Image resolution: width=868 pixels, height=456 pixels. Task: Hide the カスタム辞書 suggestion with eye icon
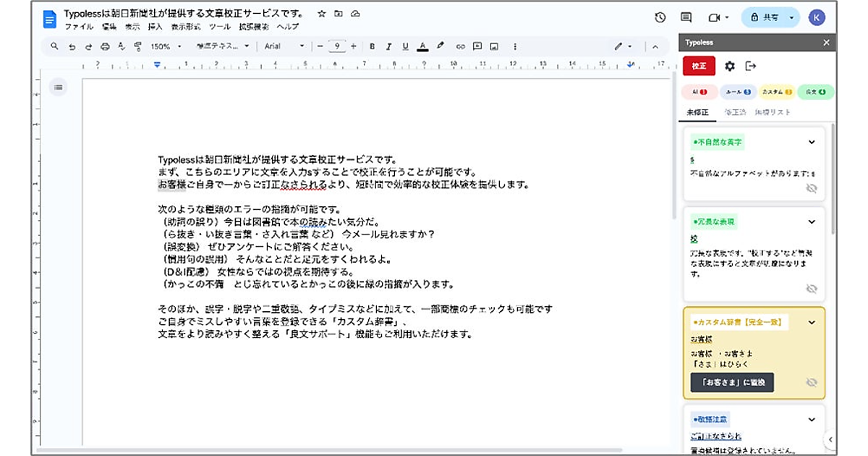coord(812,382)
